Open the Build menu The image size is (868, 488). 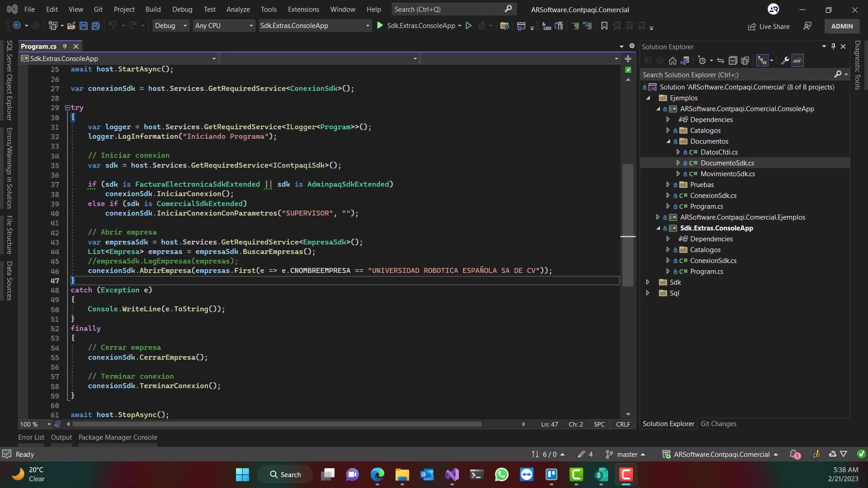click(x=153, y=9)
